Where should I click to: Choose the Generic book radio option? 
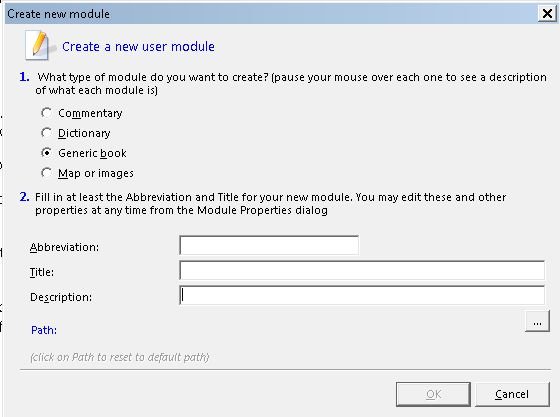pyautogui.click(x=46, y=153)
